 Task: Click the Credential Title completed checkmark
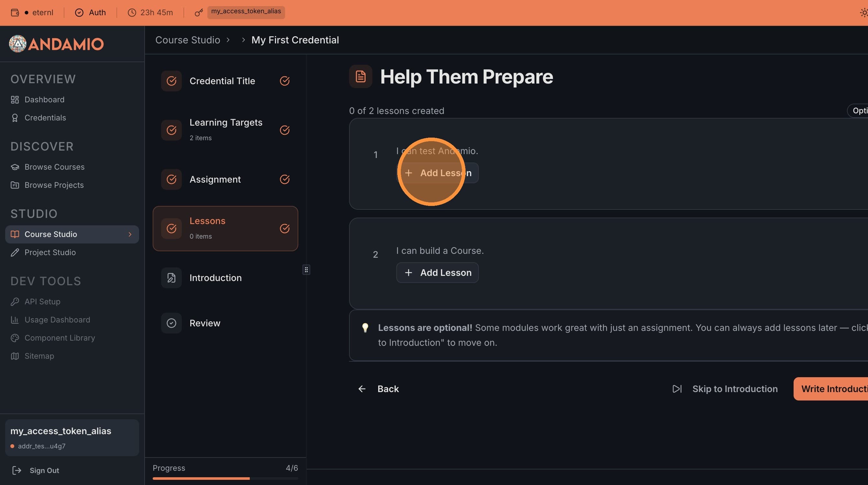point(285,81)
